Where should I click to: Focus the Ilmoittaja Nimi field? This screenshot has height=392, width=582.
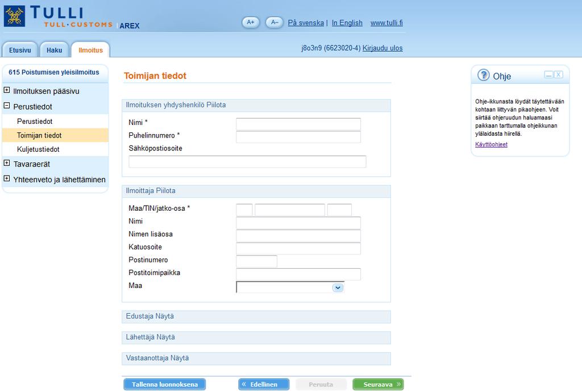pos(298,223)
